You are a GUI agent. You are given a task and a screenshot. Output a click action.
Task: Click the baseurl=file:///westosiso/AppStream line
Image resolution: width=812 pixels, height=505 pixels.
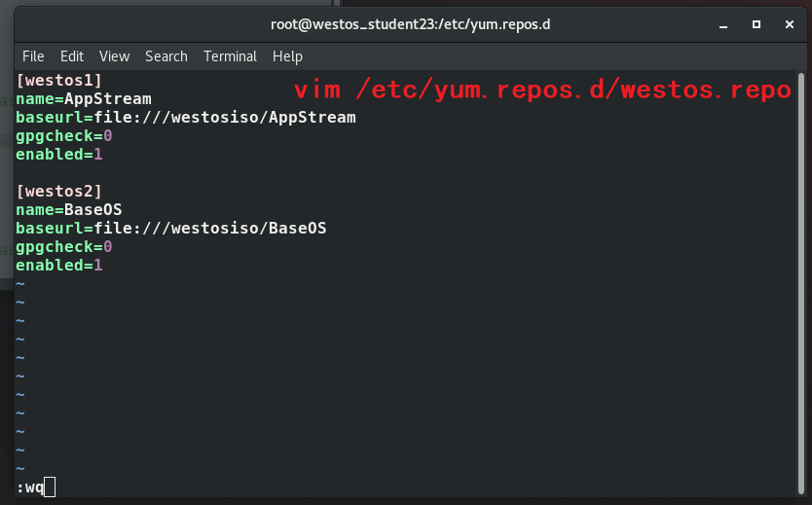tap(186, 118)
